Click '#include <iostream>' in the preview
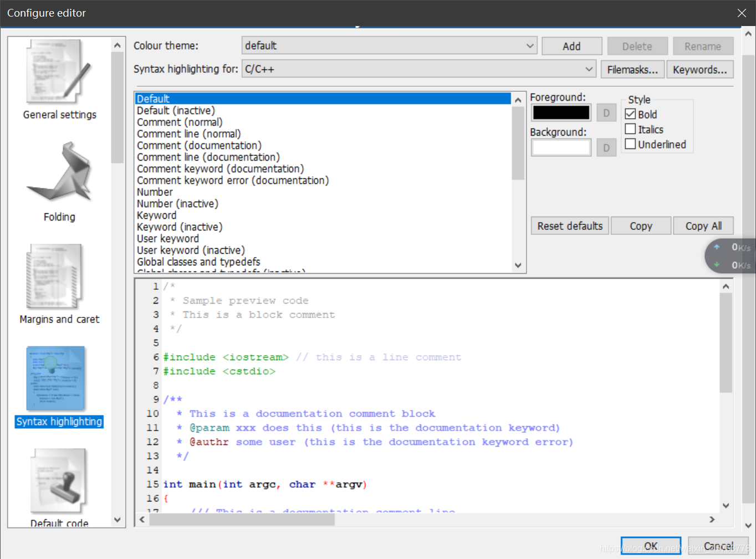Viewport: 756px width, 559px height. tap(226, 357)
